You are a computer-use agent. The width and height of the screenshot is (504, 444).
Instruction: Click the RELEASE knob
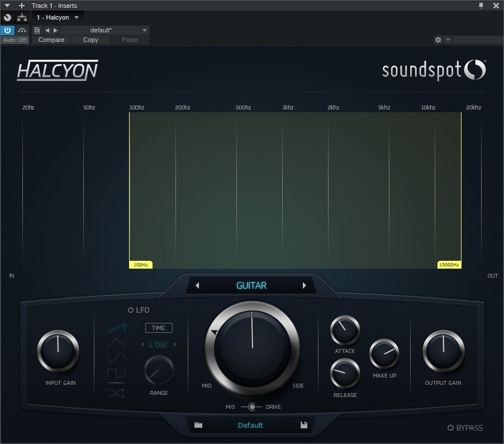[x=345, y=374]
